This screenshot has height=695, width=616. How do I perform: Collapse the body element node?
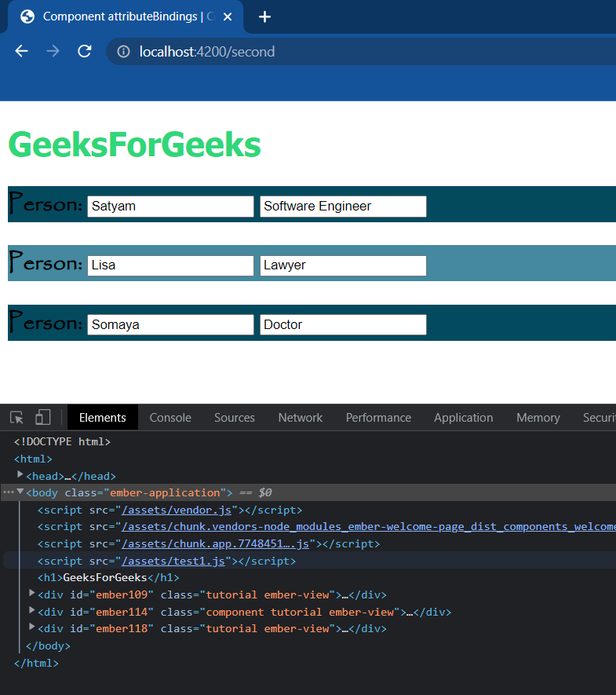tap(20, 492)
